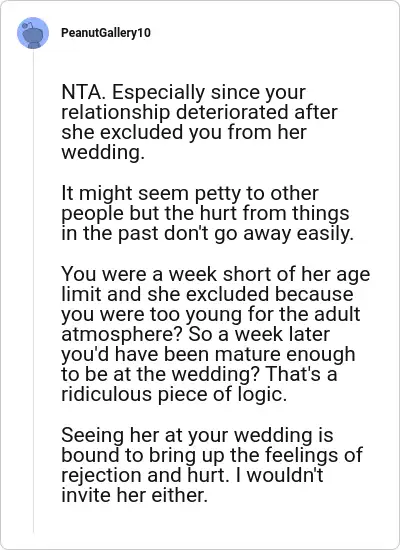Click the line 'you'd have been mature enough'
The height and width of the screenshot is (550, 400).
(208, 355)
